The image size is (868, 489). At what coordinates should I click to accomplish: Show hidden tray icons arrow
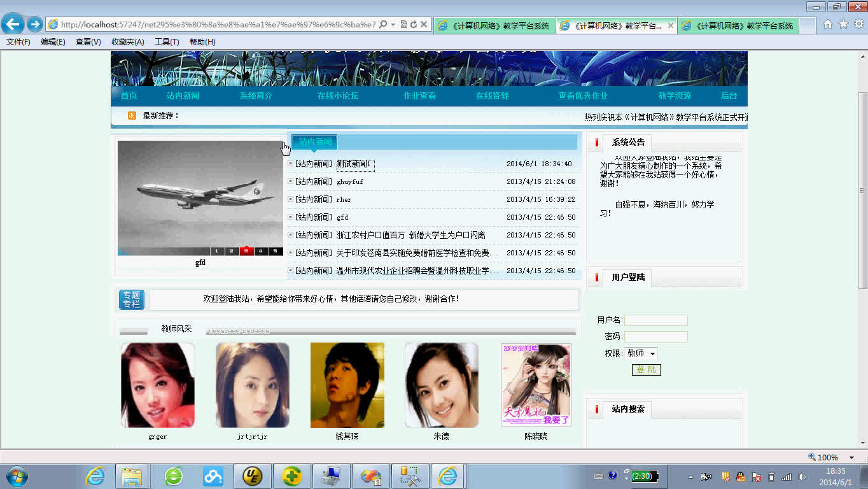(691, 476)
